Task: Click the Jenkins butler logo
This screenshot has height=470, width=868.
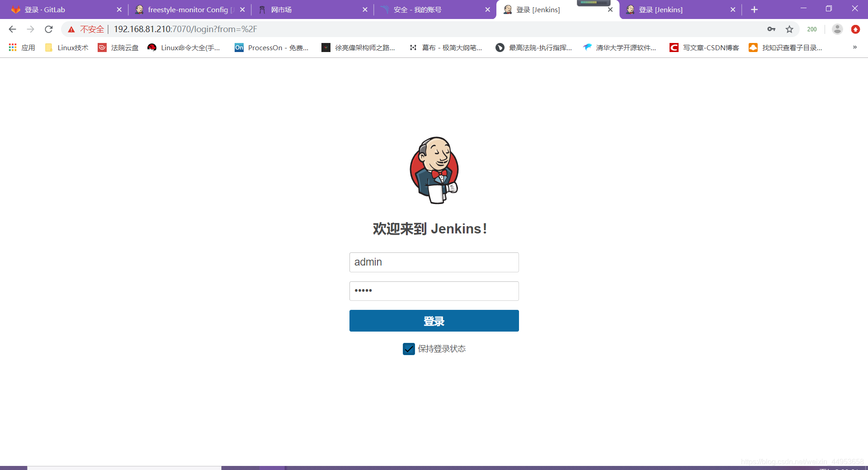Action: click(434, 171)
